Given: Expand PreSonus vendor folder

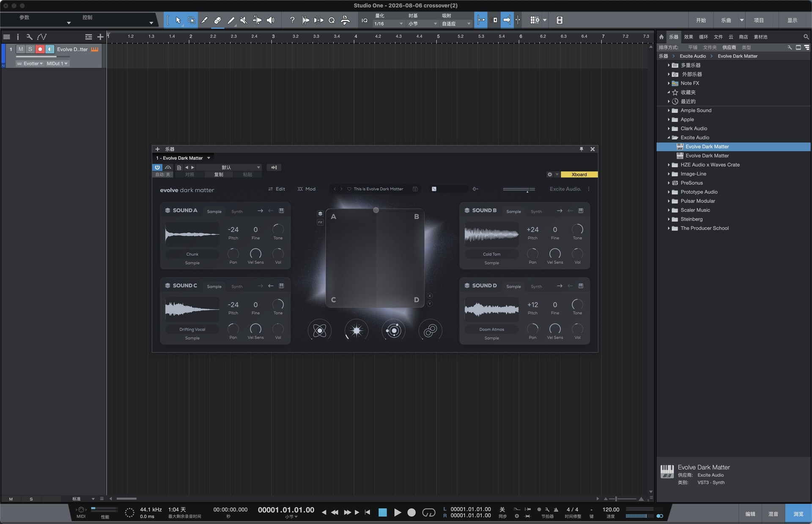Looking at the screenshot, I should coord(669,183).
